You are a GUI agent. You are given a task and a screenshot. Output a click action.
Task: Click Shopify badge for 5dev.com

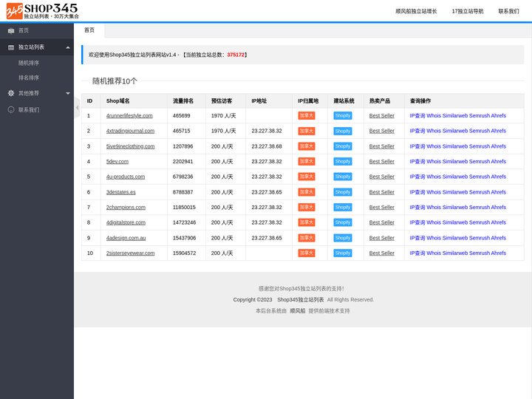343,162
